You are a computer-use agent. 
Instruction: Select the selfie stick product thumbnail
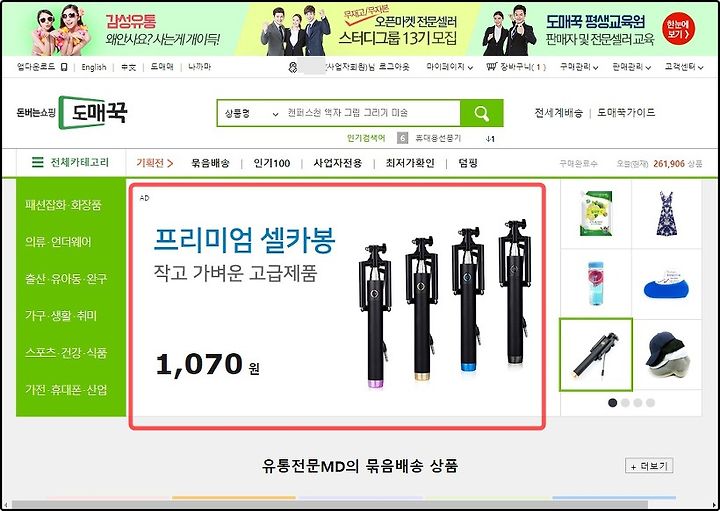pyautogui.click(x=596, y=355)
